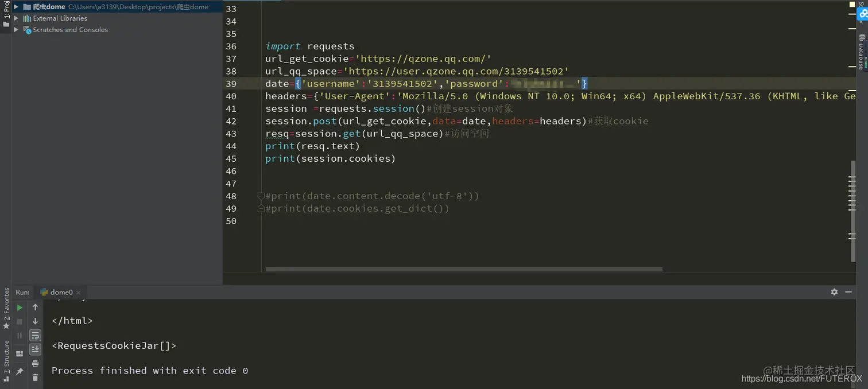The height and width of the screenshot is (389, 868).
Task: Click the fold marker at line 48
Action: coord(261,196)
